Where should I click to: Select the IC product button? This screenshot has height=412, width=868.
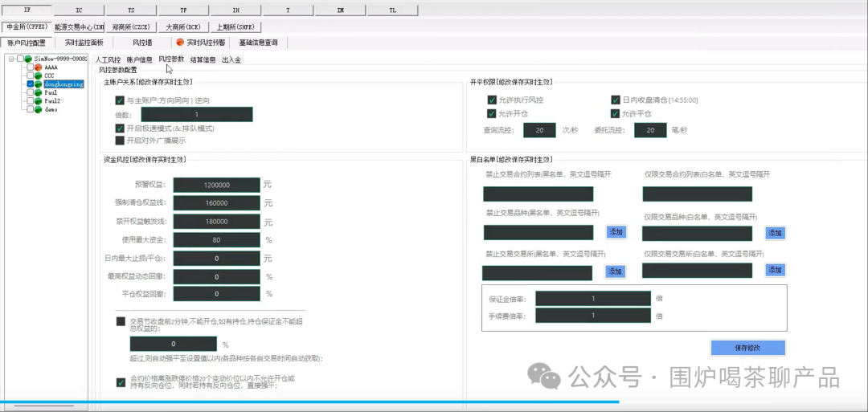(79, 10)
